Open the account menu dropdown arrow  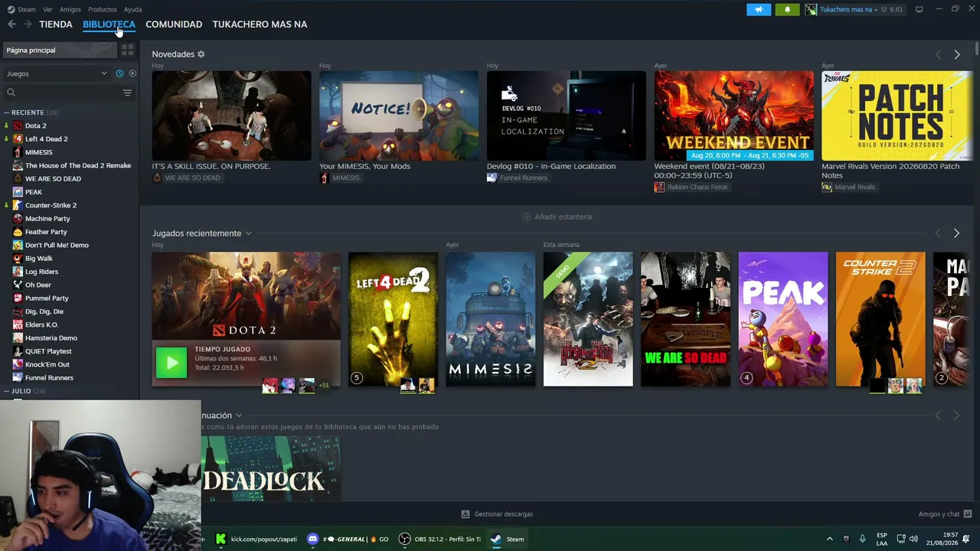tap(876, 9)
